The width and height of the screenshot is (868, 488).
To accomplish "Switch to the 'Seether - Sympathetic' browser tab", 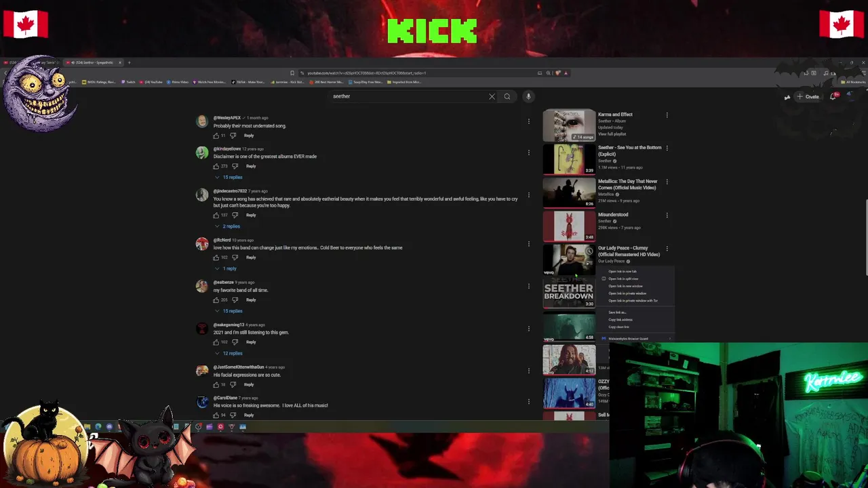I will click(94, 62).
